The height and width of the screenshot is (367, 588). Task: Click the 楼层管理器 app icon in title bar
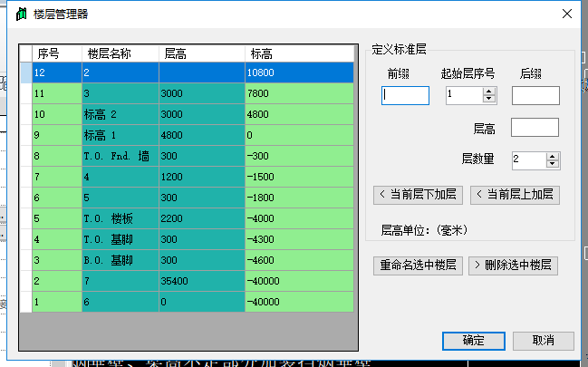tap(22, 14)
